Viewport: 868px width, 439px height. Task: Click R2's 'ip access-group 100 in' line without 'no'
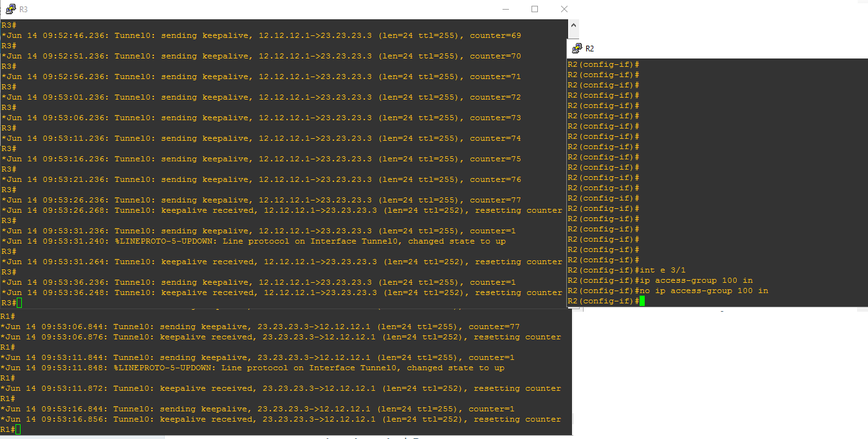696,280
